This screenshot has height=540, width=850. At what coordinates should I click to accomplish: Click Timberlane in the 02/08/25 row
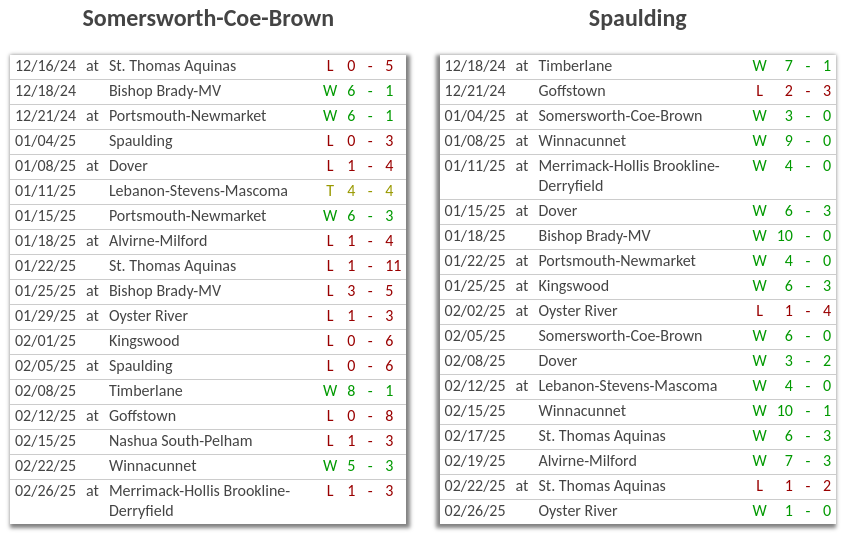coord(145,391)
